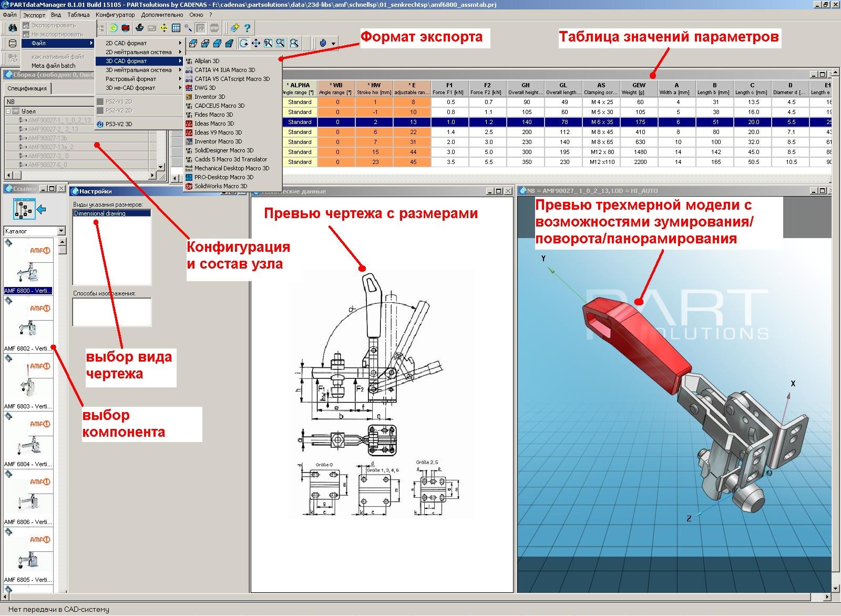
Task: Expand the 3D нейтральная система submenu
Action: point(139,70)
